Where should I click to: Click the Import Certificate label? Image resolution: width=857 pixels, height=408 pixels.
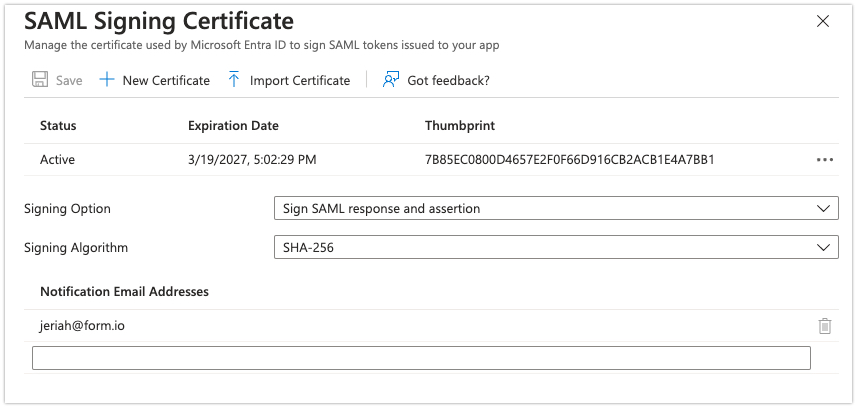(300, 80)
